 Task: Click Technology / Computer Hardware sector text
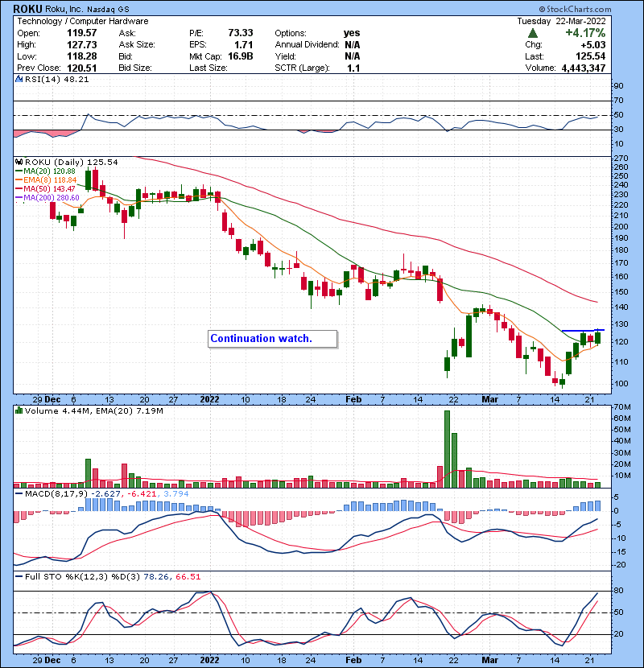[x=83, y=21]
